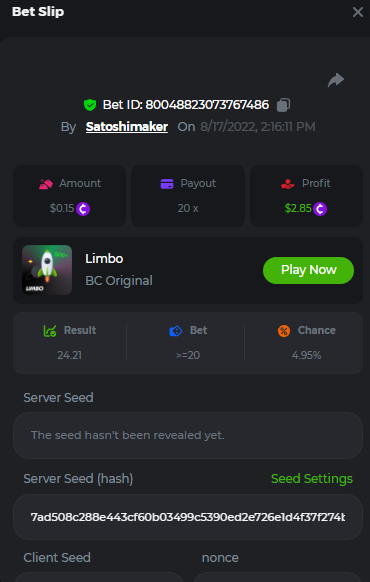Click the Bet ID number text
Image resolution: width=370 pixels, height=582 pixels.
pos(207,105)
